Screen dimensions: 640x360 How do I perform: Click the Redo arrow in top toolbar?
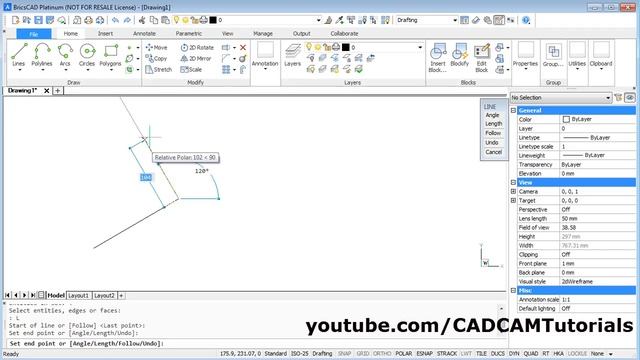click(127, 20)
